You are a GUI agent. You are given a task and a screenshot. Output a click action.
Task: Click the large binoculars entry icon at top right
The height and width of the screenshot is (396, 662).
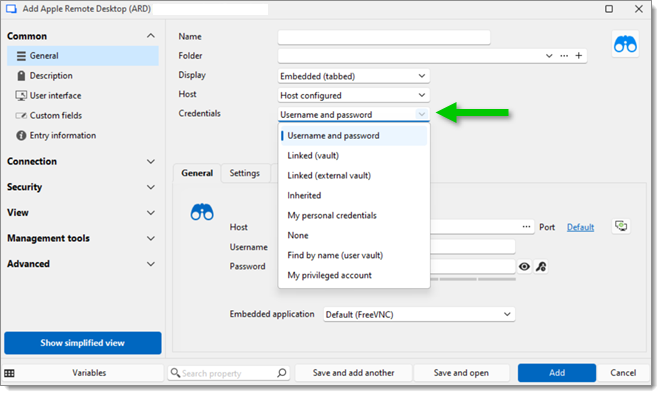tap(625, 44)
